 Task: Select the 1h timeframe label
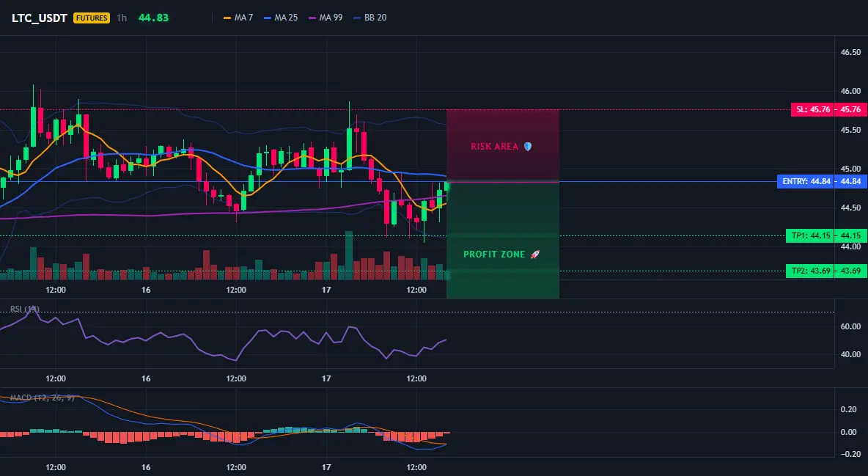pos(122,18)
